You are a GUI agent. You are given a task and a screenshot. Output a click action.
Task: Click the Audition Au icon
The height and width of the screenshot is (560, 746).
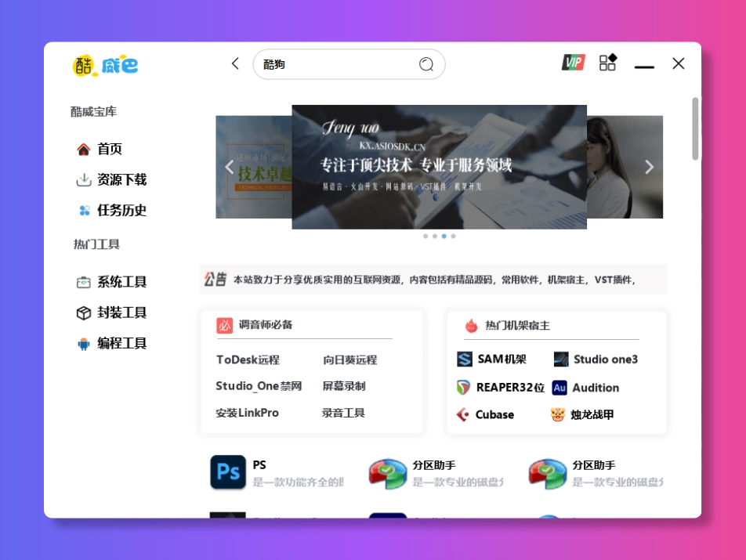click(559, 388)
